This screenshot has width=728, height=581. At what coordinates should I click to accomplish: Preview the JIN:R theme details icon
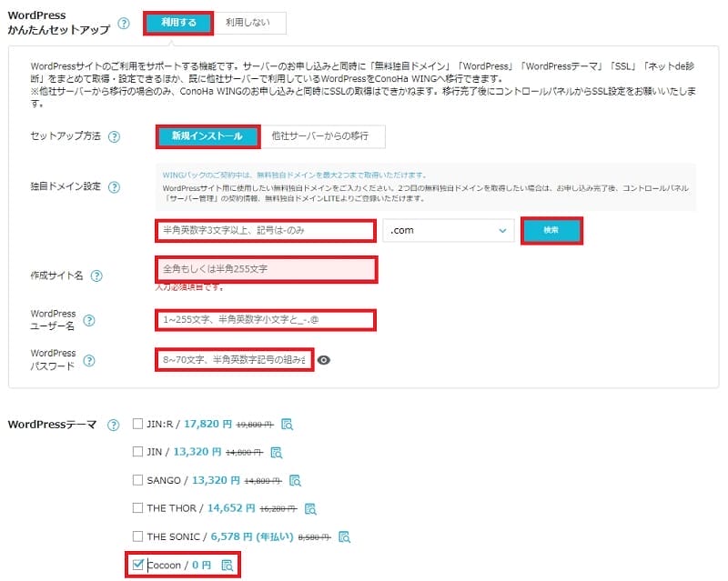pyautogui.click(x=287, y=424)
